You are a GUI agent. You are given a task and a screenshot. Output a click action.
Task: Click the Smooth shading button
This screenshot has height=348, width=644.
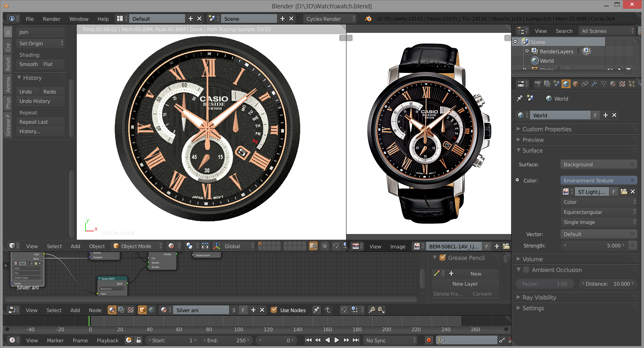point(29,64)
